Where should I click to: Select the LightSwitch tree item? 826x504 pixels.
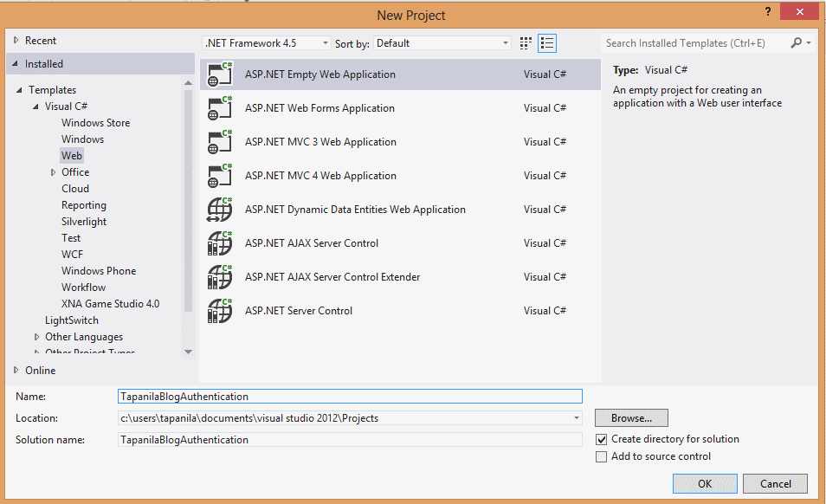[x=72, y=320]
